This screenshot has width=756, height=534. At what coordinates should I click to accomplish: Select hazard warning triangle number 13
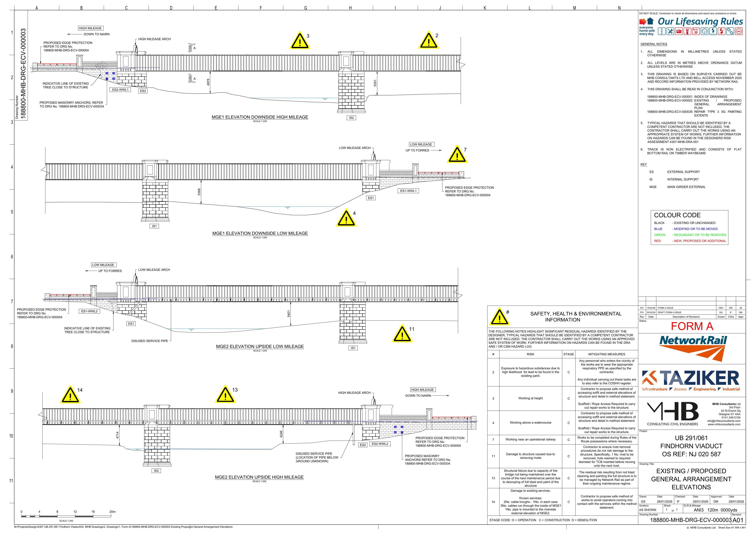(x=226, y=394)
